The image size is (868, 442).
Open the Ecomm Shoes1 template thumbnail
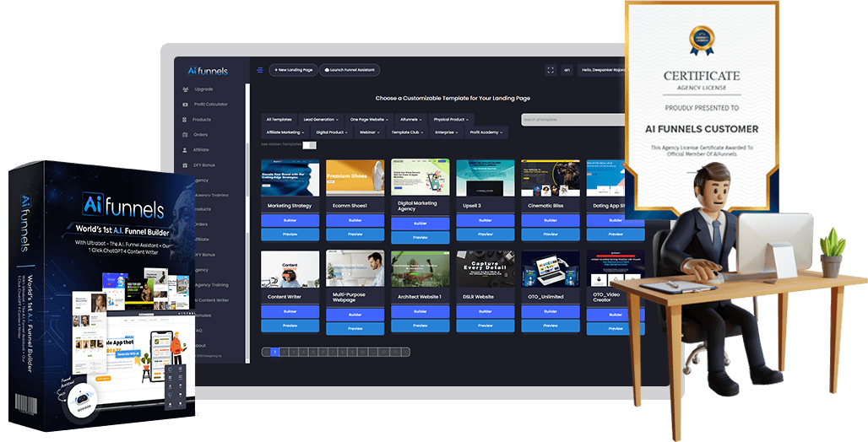point(355,178)
